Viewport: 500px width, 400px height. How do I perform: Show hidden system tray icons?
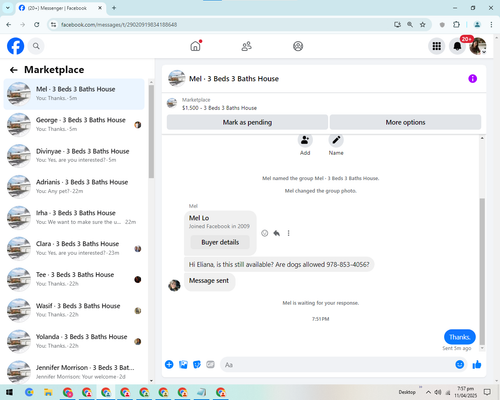point(428,392)
